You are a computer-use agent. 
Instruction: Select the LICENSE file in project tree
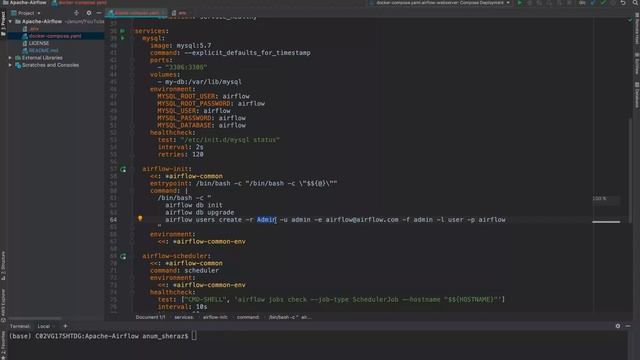point(38,43)
